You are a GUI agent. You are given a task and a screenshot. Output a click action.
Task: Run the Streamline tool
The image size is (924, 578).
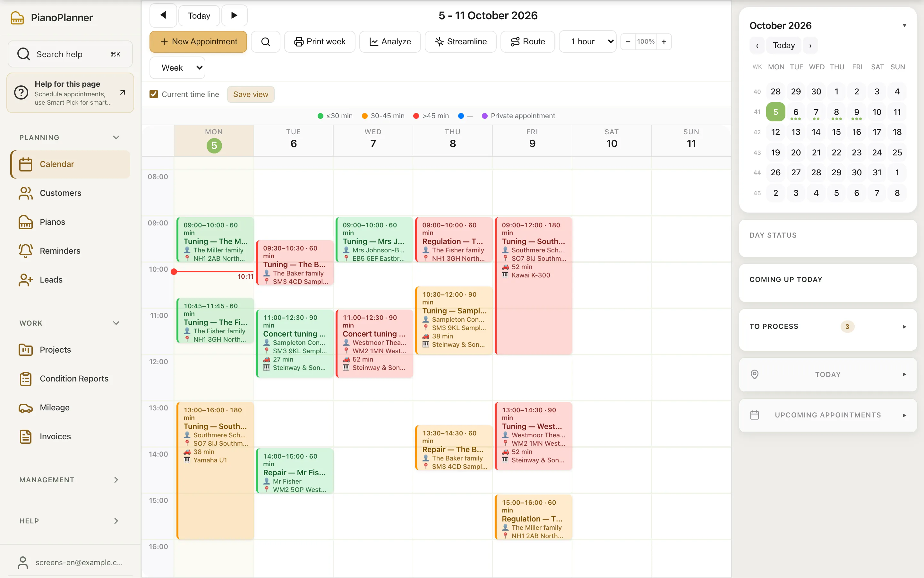tap(460, 41)
